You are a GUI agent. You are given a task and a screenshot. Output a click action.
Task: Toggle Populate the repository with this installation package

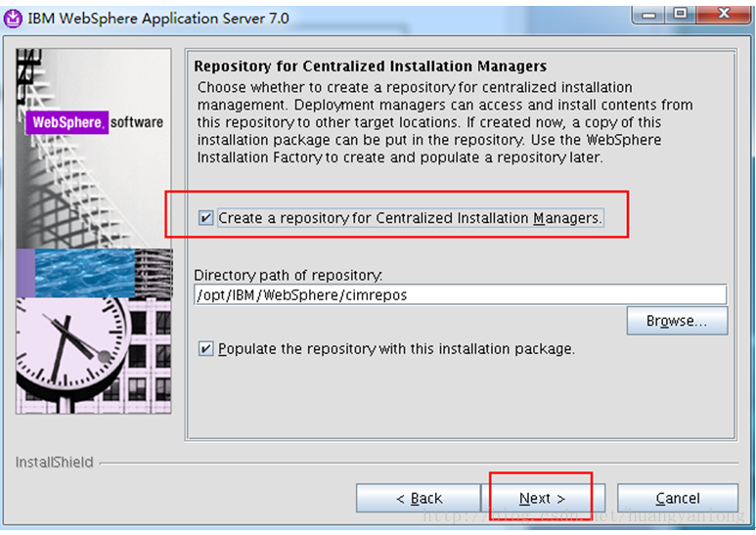click(x=206, y=348)
